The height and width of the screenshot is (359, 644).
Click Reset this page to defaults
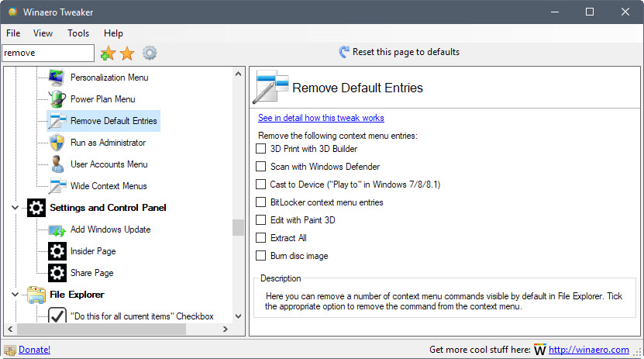(x=399, y=52)
